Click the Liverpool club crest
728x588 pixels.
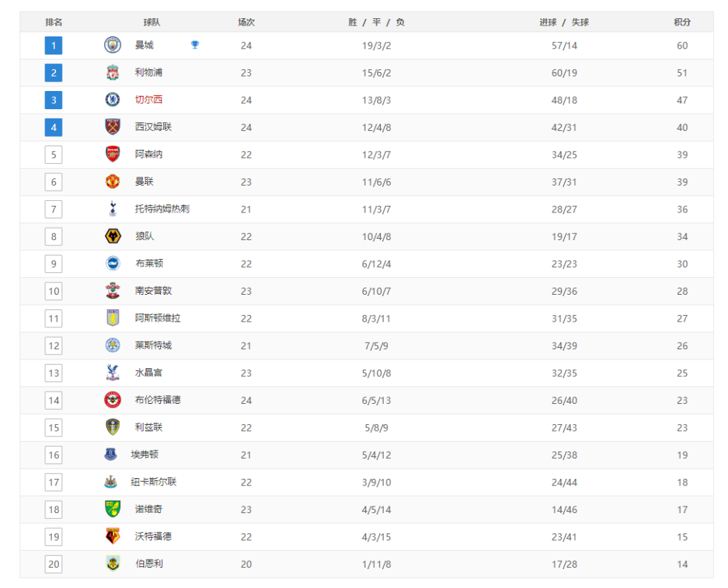112,72
